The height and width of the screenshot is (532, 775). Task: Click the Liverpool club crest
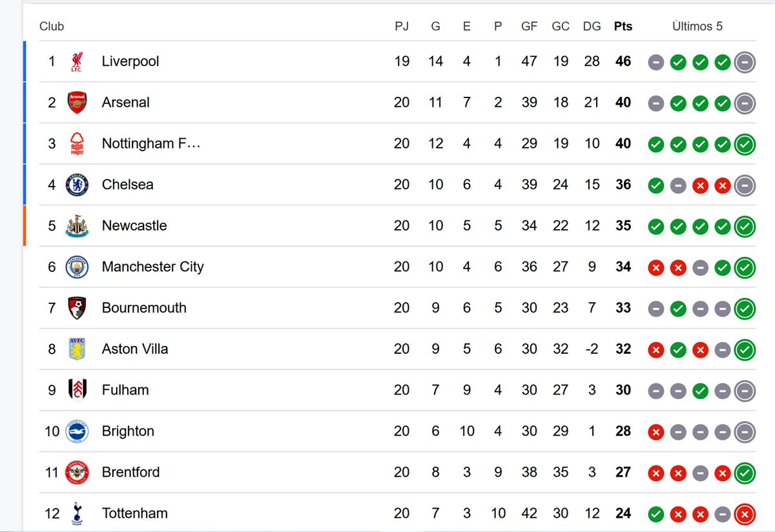[77, 61]
